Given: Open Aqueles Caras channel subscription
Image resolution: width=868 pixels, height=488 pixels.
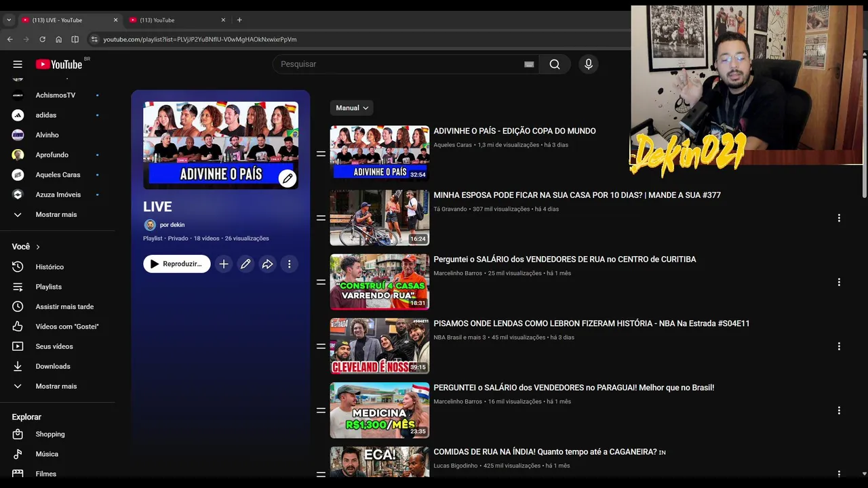Looking at the screenshot, I should click(58, 175).
